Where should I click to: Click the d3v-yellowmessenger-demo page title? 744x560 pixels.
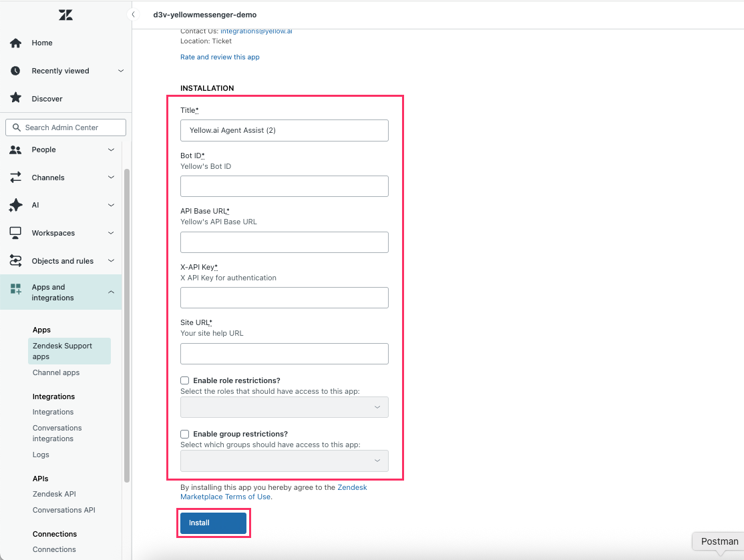pyautogui.click(x=205, y=15)
